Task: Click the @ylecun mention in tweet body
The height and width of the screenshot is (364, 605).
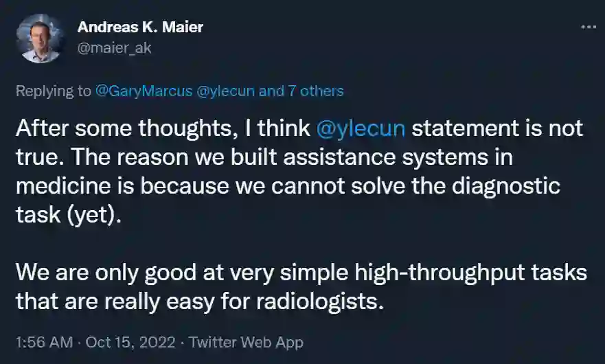Action: [361, 128]
